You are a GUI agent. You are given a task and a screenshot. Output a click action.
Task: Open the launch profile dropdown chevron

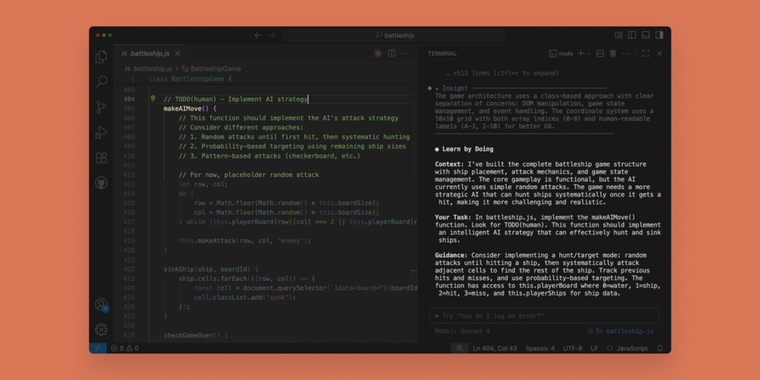tap(589, 54)
